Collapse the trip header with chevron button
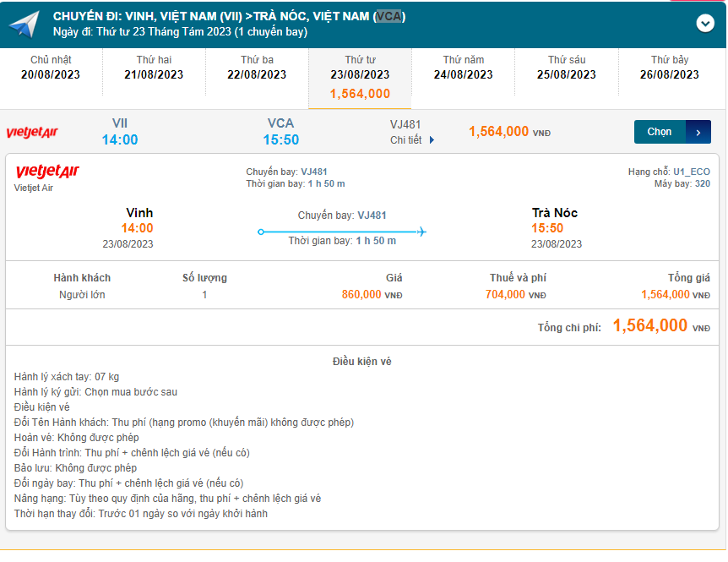 [705, 24]
